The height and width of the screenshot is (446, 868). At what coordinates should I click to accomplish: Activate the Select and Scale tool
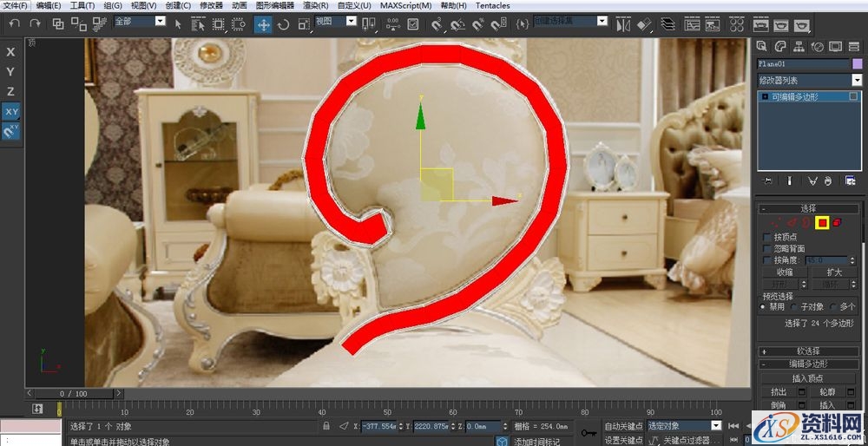click(304, 24)
